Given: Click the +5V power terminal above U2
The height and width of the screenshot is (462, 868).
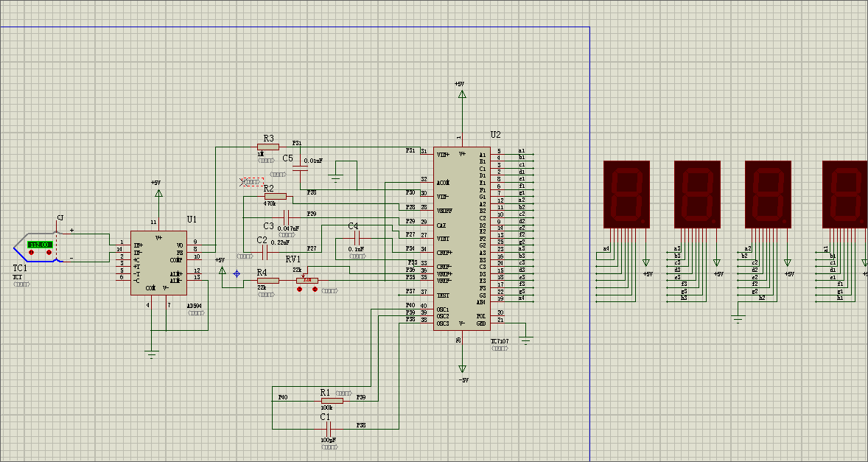Looking at the screenshot, I should (x=462, y=94).
